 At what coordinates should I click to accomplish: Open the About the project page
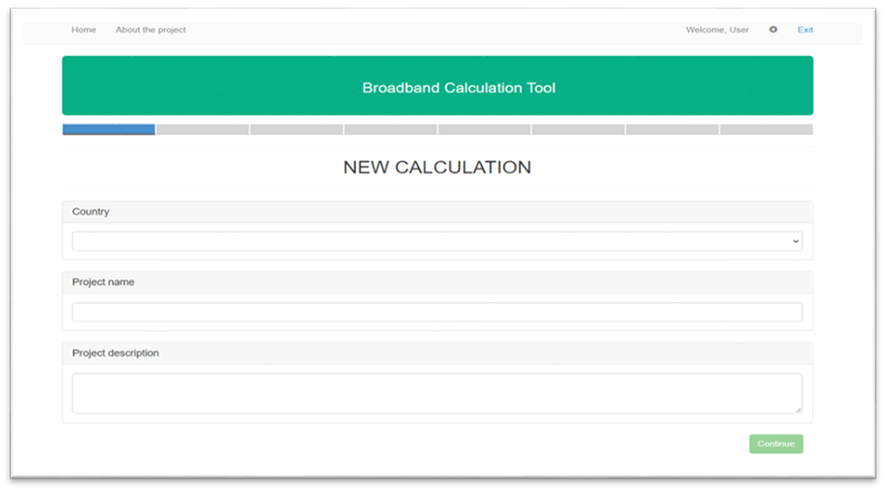151,30
